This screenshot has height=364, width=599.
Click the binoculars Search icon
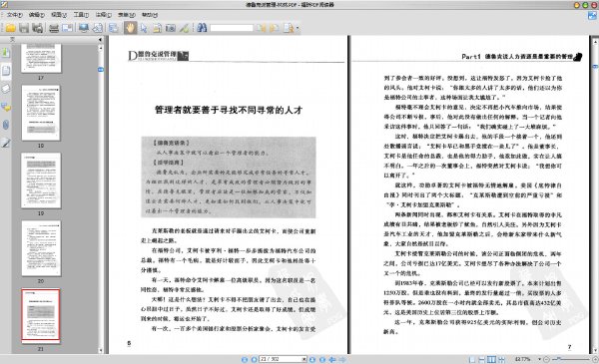pos(202,28)
